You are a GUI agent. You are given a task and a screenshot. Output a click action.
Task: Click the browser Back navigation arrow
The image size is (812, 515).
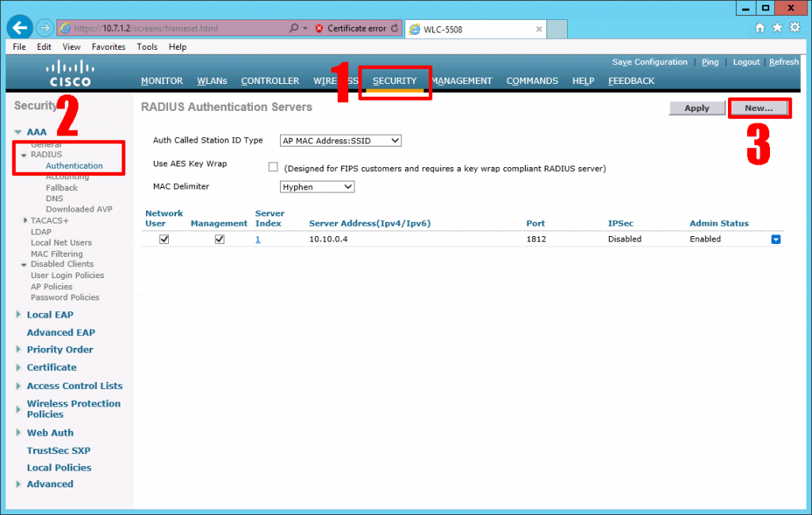coord(18,26)
